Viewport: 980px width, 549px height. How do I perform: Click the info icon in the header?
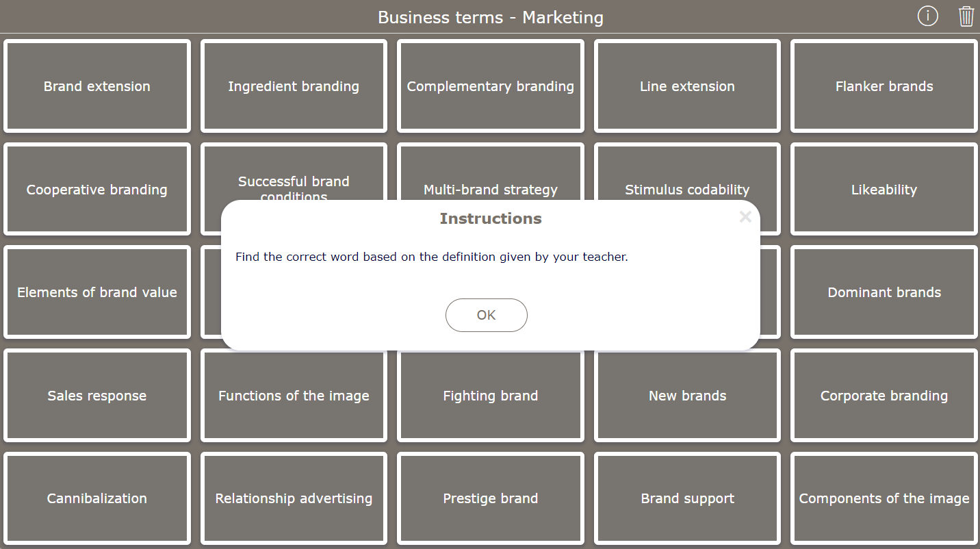[927, 16]
